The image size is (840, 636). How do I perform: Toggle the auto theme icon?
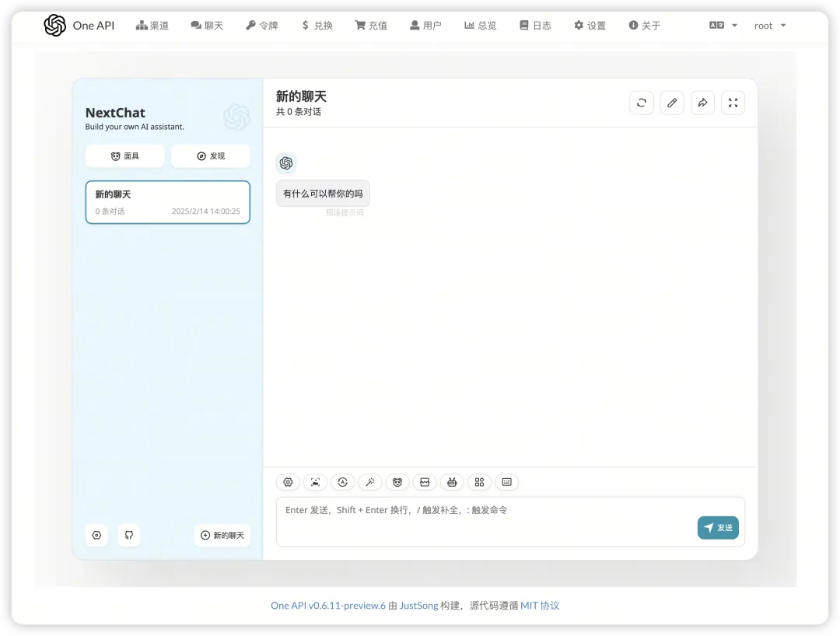343,482
